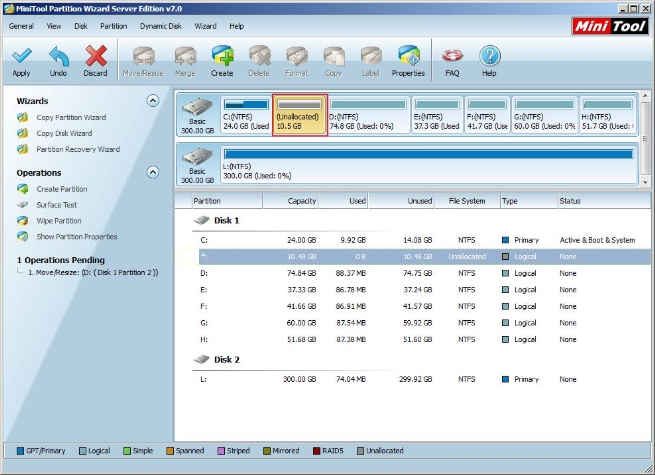655x475 pixels.
Task: Select the L: 300.00 GB row
Action: click(424, 379)
